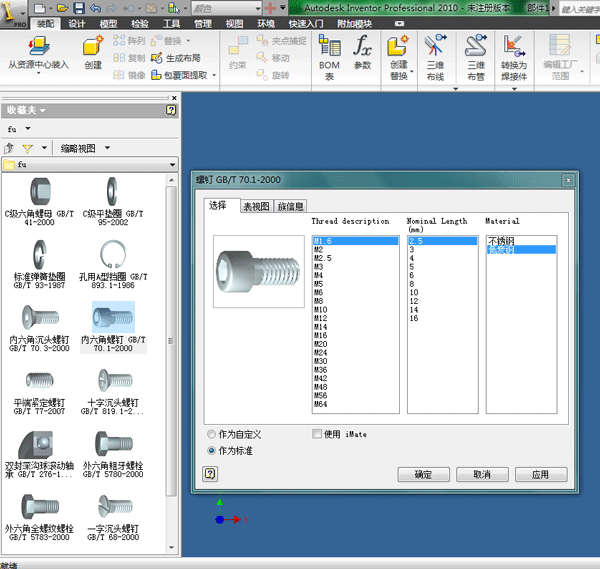Select thread size M64 in the list
The width and height of the screenshot is (600, 569).
pos(355,404)
